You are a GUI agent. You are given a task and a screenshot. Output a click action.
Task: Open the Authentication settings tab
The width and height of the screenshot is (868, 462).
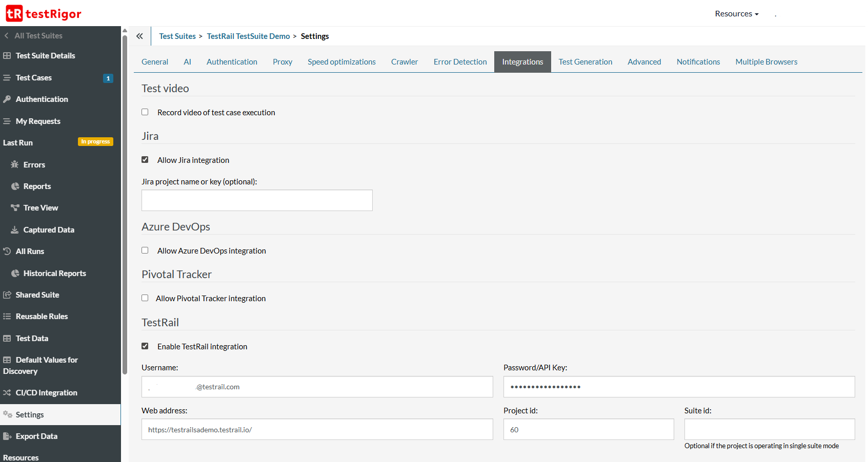[x=232, y=62]
